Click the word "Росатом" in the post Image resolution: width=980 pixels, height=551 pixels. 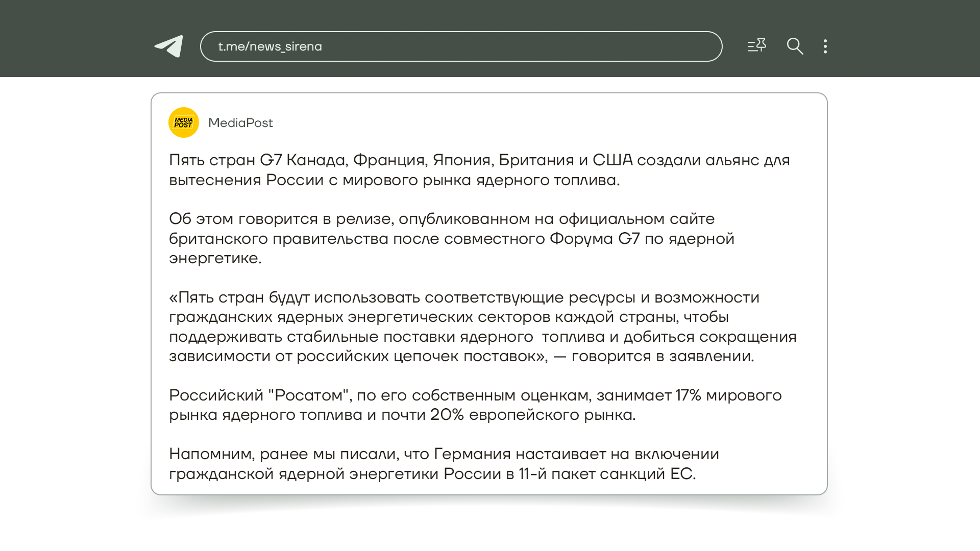308,395
